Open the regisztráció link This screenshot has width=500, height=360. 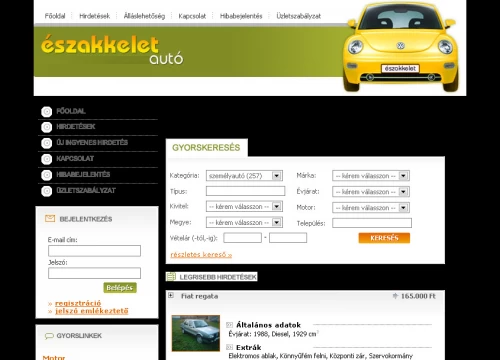78,303
